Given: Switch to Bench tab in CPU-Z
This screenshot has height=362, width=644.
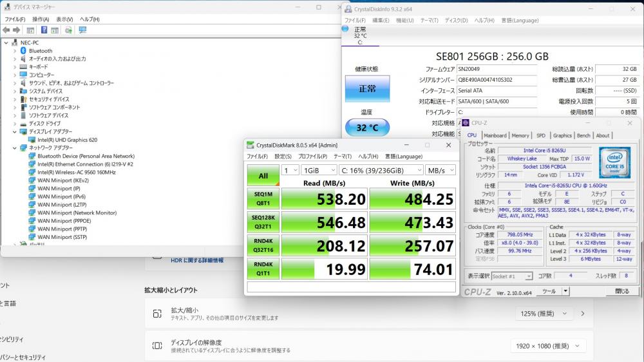Looking at the screenshot, I should pyautogui.click(x=583, y=135).
